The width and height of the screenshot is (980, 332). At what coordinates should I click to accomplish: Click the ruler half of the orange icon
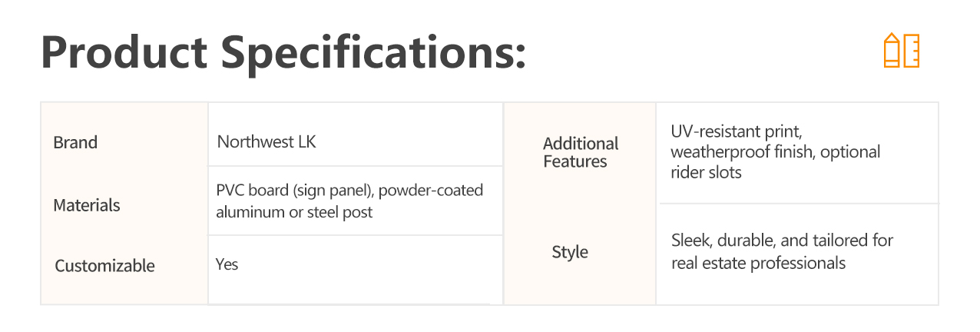point(911,51)
